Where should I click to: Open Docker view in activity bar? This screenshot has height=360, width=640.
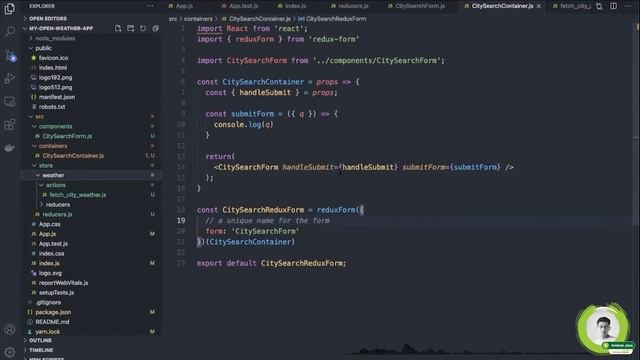(x=9, y=148)
